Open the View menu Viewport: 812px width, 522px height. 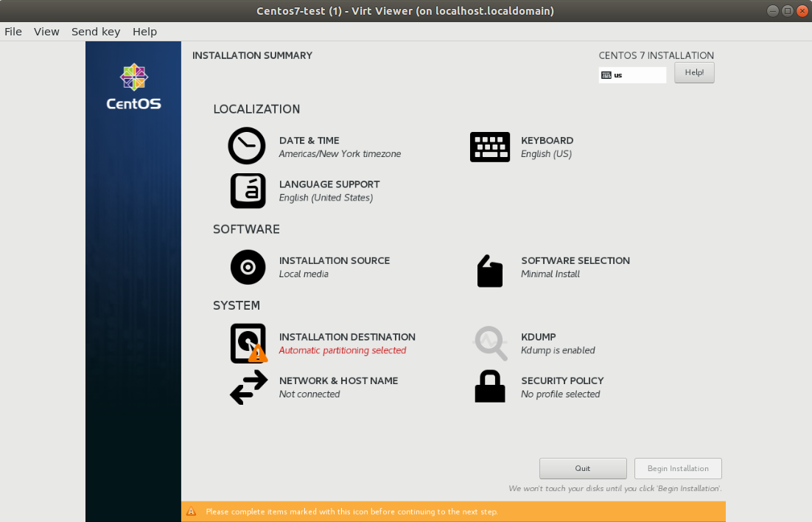[46, 32]
